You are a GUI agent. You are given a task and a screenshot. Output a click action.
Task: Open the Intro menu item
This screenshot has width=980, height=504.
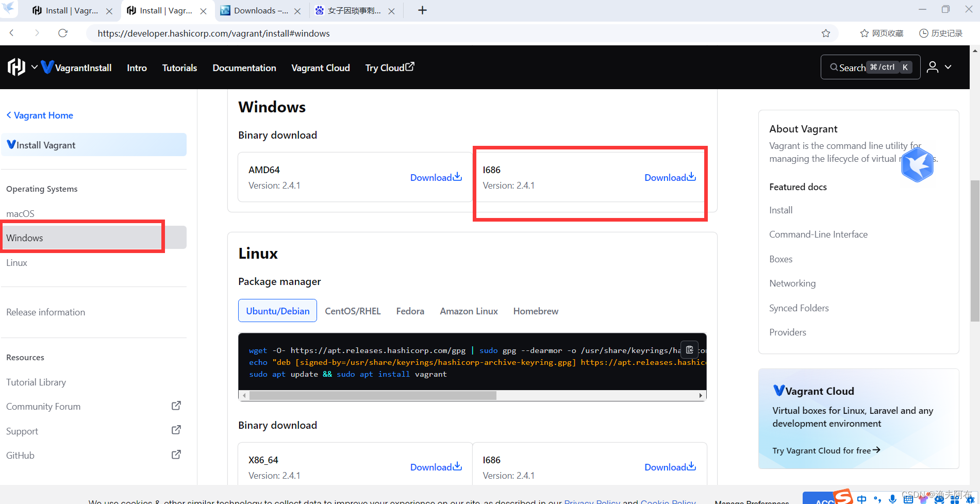point(137,68)
